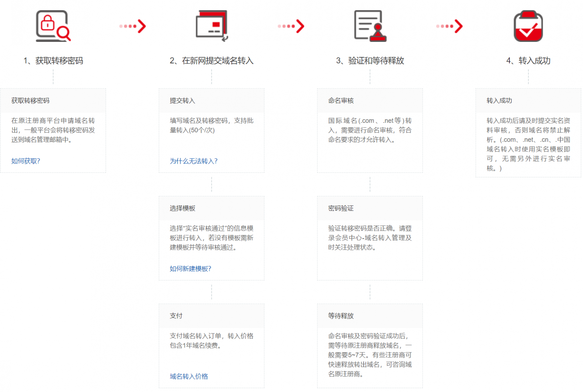Image resolution: width=583 pixels, height=392 pixels.
Task: View the 域名转入价格 link
Action: pos(189,376)
